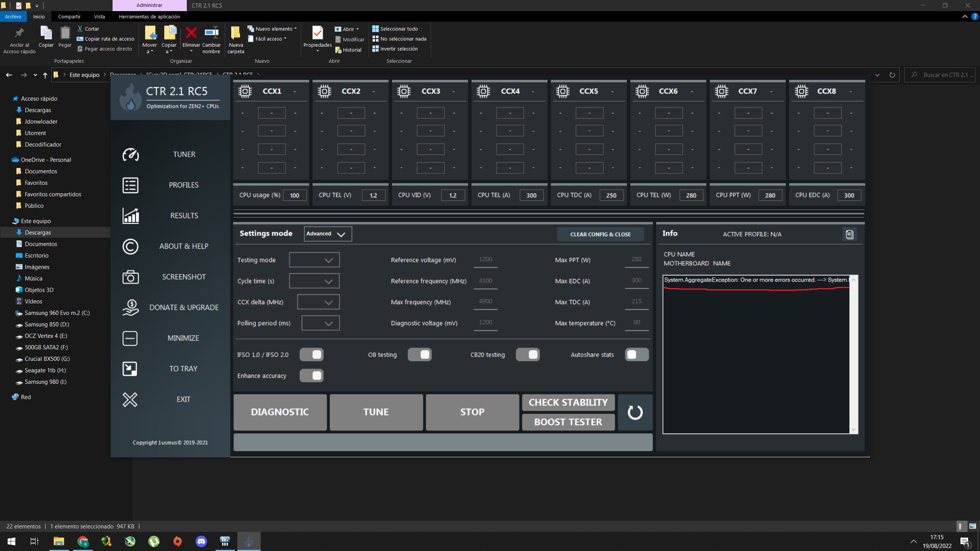This screenshot has height=551, width=980.
Task: Open the TUNER gauge icon
Action: (x=131, y=155)
